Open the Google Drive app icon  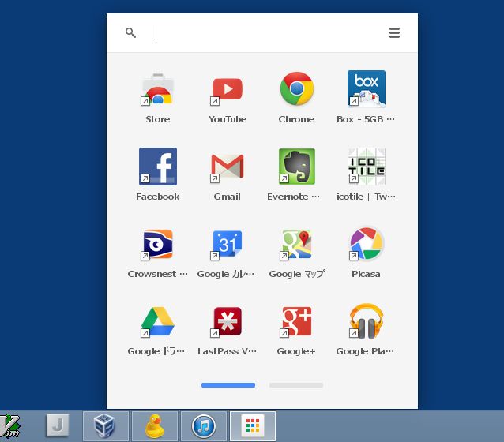coord(157,321)
